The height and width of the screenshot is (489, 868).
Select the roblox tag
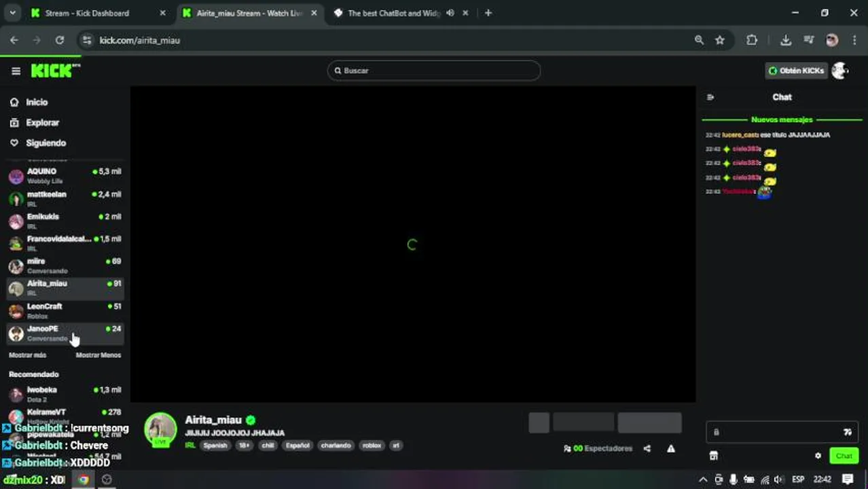[x=372, y=446]
